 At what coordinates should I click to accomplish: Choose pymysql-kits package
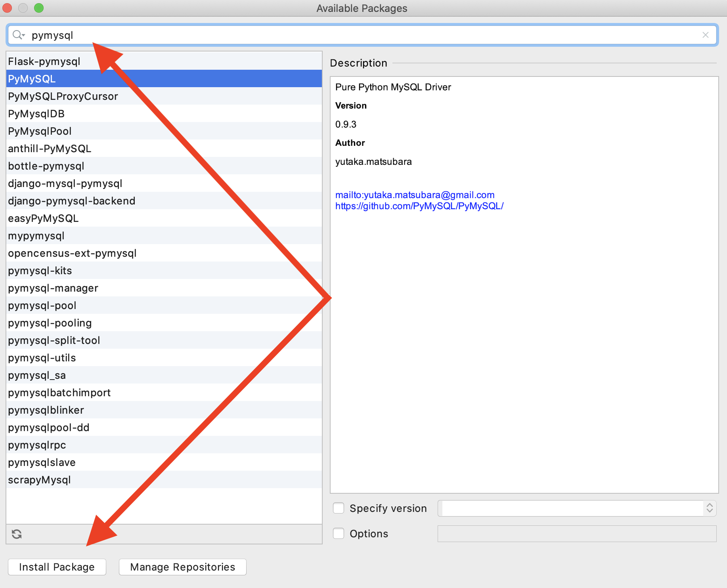pos(164,270)
